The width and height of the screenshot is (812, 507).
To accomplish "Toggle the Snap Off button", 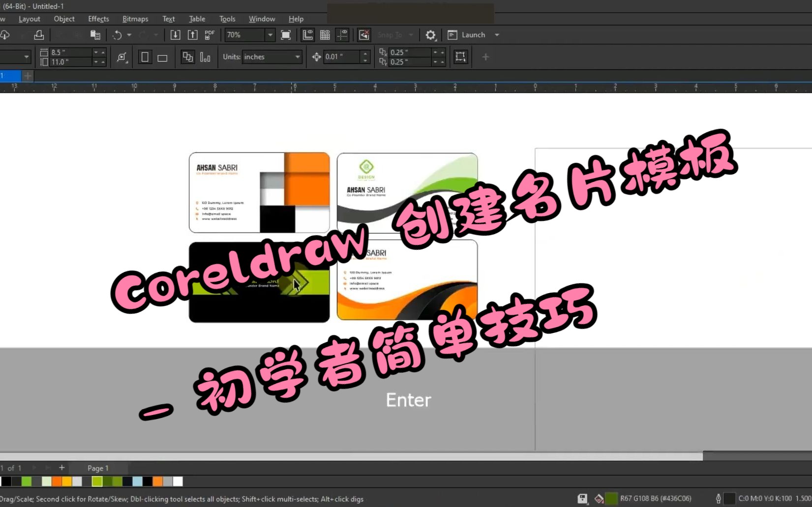I will (364, 35).
